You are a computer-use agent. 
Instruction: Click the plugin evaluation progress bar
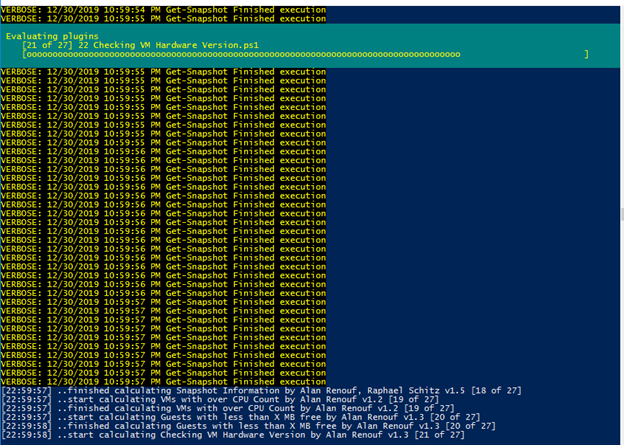pos(305,54)
